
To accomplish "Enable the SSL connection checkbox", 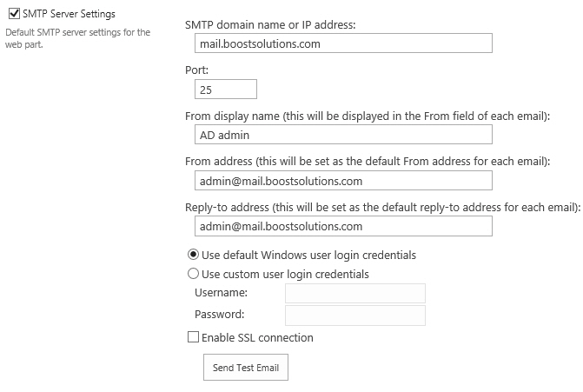I will [x=193, y=337].
